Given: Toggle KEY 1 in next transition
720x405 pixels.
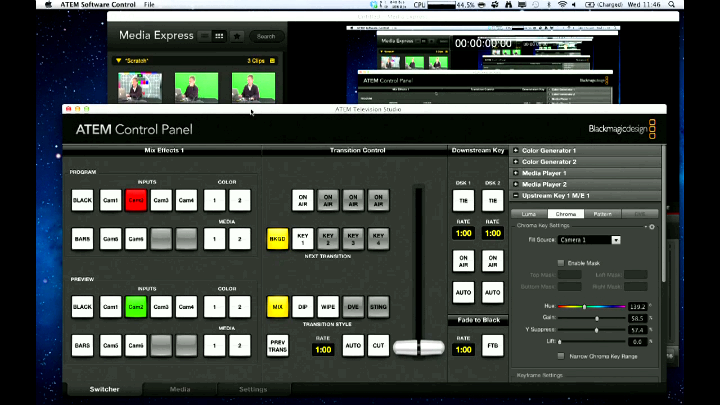Looking at the screenshot, I should 303,239.
